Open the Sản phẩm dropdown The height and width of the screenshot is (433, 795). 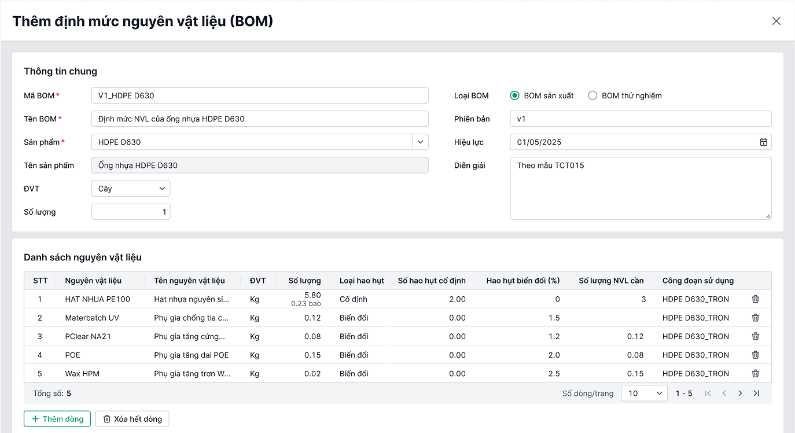tap(421, 142)
